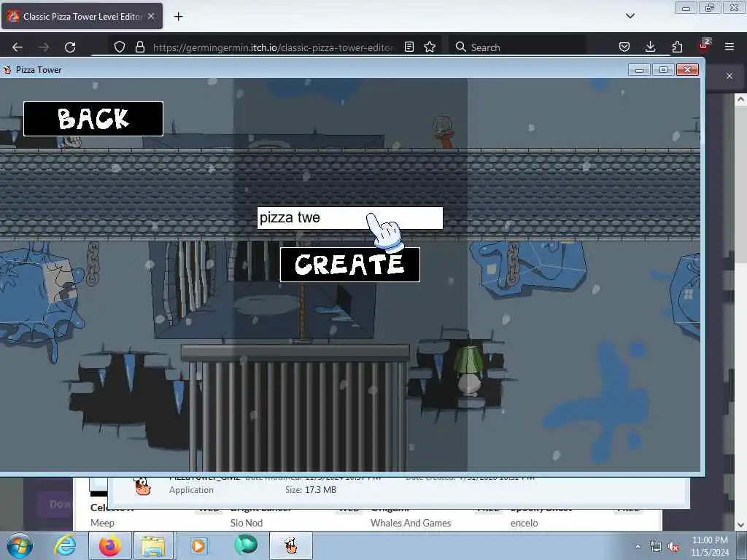747x560 pixels.
Task: Switch to the Pizza Tower taskbar button
Action: click(x=291, y=545)
